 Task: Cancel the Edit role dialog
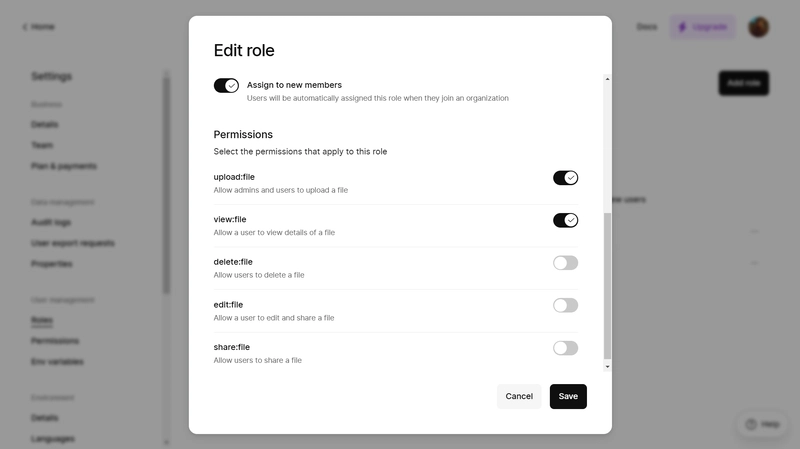pyautogui.click(x=519, y=396)
